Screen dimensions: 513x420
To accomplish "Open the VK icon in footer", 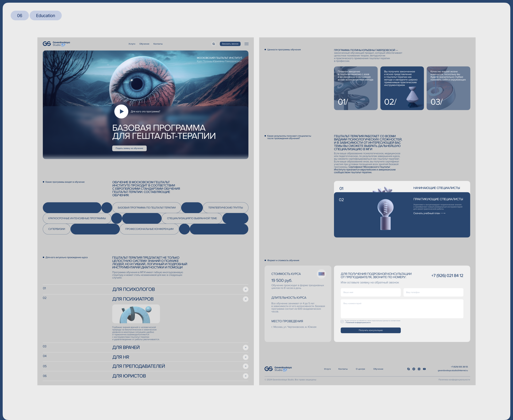I will click(419, 369).
